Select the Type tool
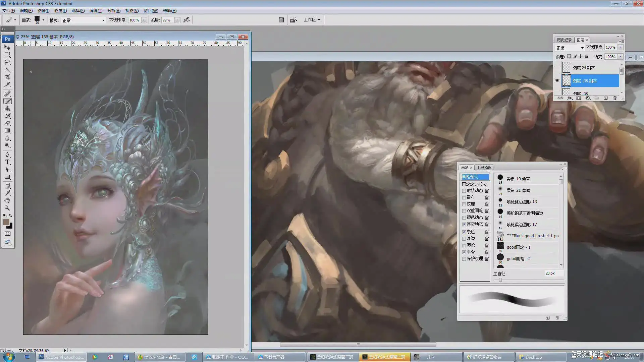This screenshot has height=362, width=644. [x=7, y=162]
